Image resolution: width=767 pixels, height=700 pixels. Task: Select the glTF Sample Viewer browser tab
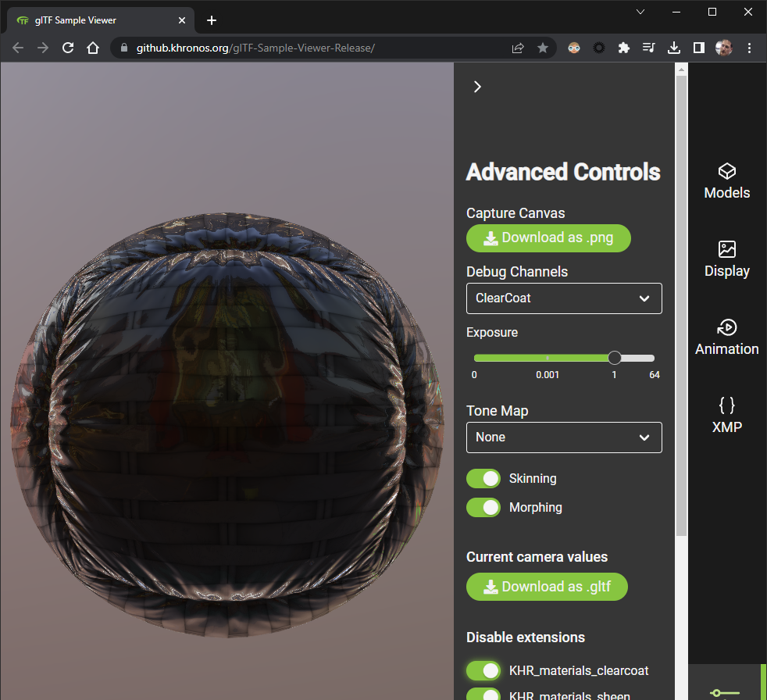[94, 20]
